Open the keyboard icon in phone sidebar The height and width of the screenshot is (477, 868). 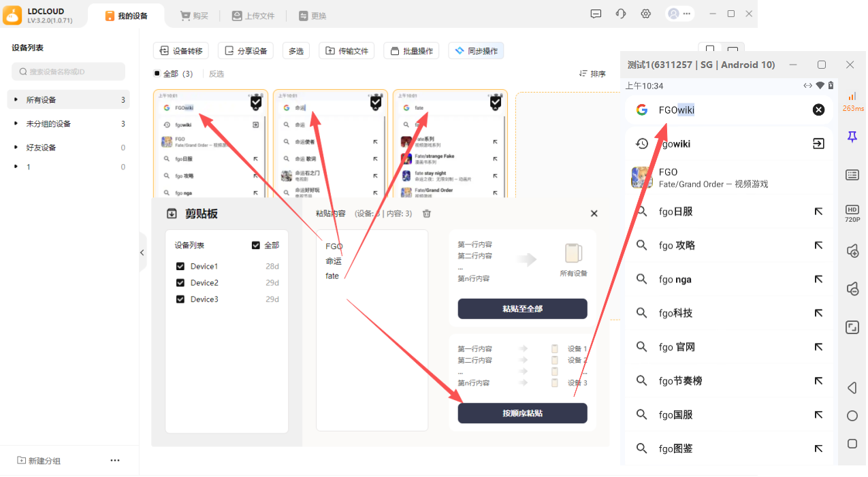pos(852,175)
